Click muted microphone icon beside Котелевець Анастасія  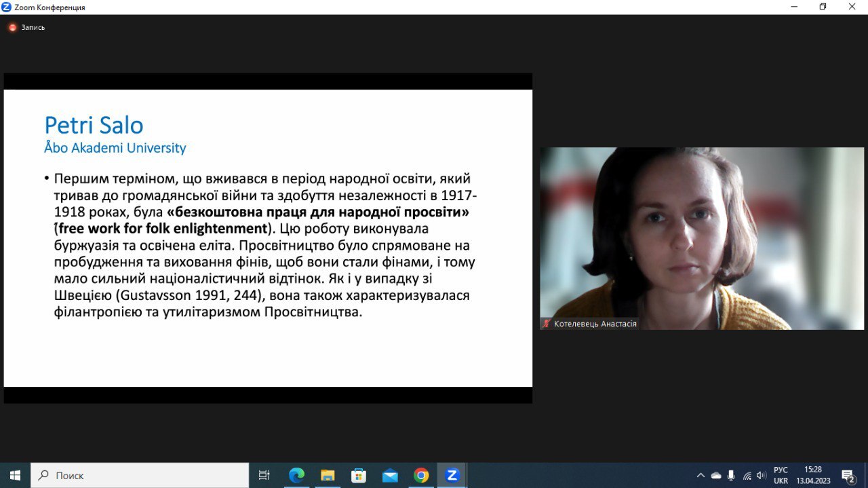coord(546,324)
